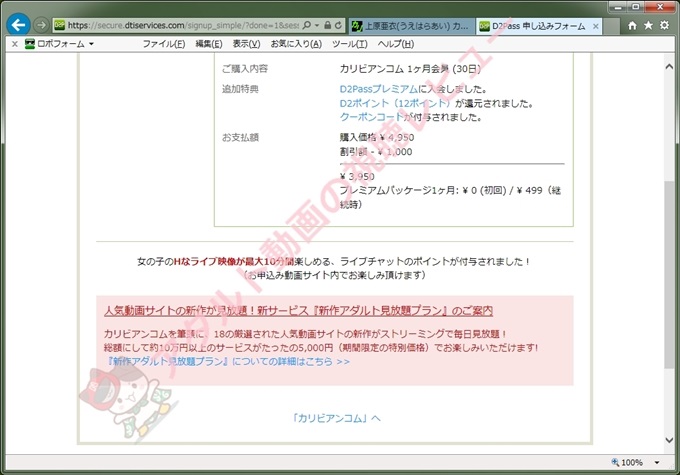Open Favorites with the star icon
The height and width of the screenshot is (475, 680).
tap(648, 25)
